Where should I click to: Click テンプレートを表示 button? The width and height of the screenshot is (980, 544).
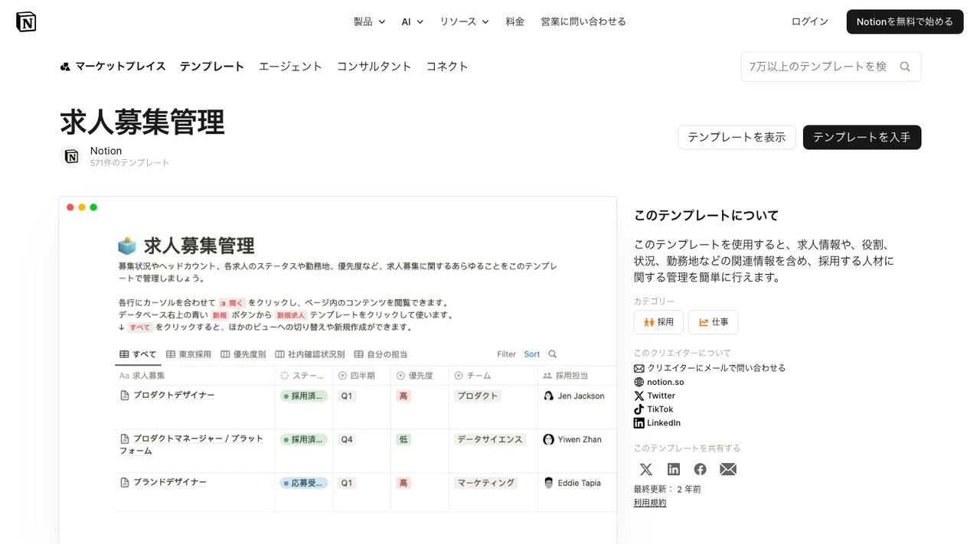(x=737, y=137)
